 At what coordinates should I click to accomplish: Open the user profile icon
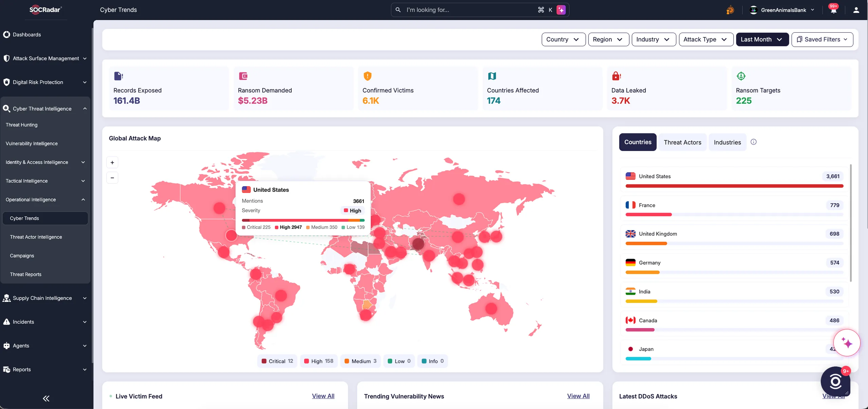pos(856,10)
